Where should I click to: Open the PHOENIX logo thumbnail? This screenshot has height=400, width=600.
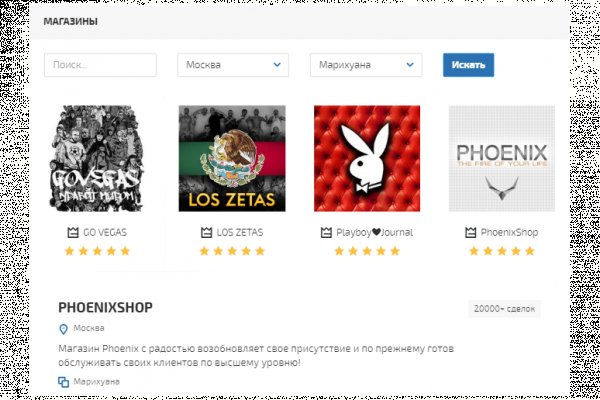[x=502, y=158]
